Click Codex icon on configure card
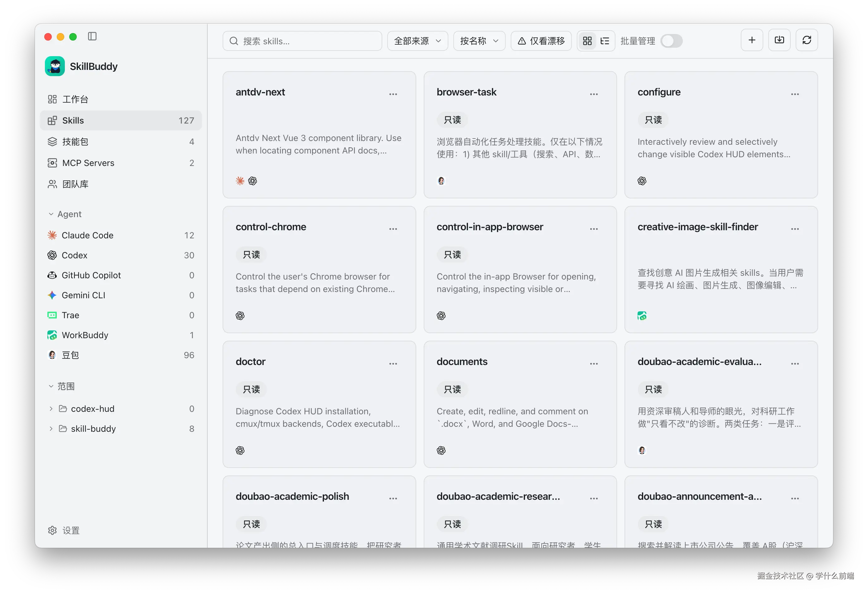The height and width of the screenshot is (594, 868). click(642, 181)
